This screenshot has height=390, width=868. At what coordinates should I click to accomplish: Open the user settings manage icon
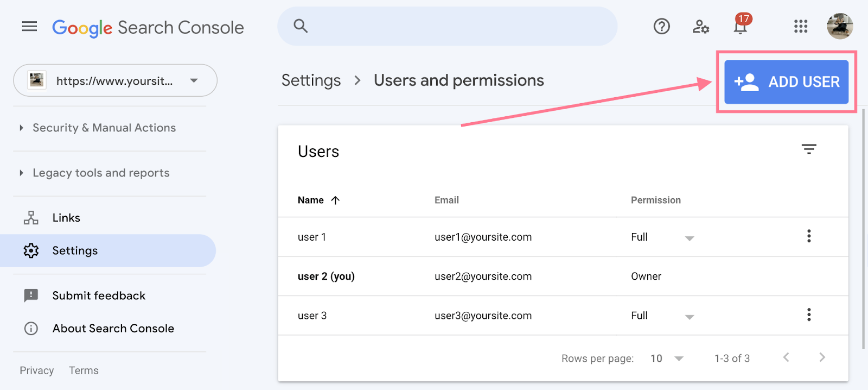pyautogui.click(x=700, y=27)
